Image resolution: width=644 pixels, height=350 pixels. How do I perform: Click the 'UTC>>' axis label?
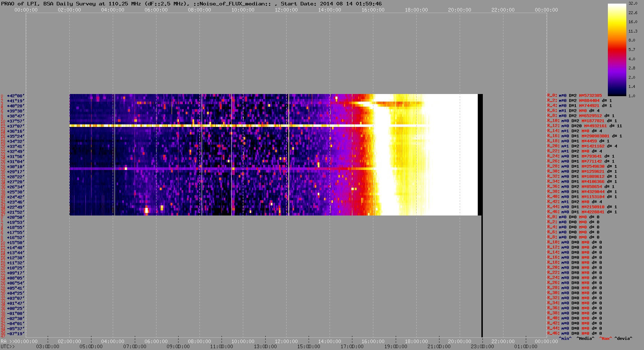tap(8, 346)
